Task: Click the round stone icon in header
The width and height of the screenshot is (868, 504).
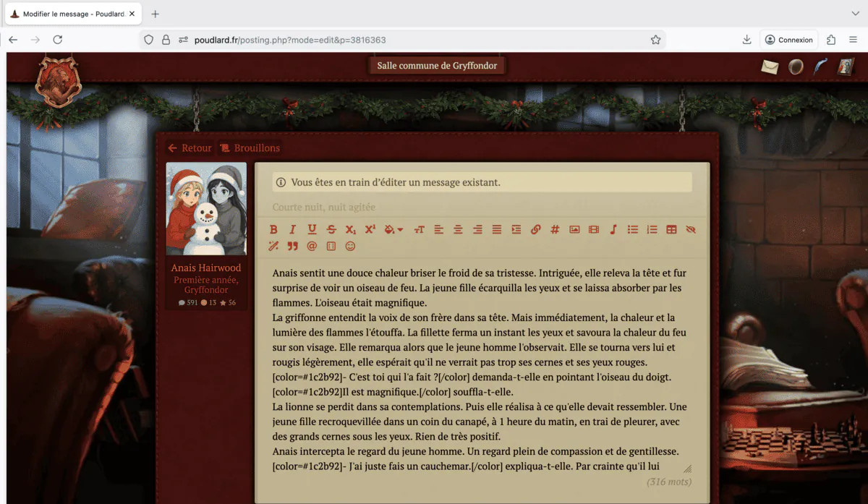Action: 796,67
